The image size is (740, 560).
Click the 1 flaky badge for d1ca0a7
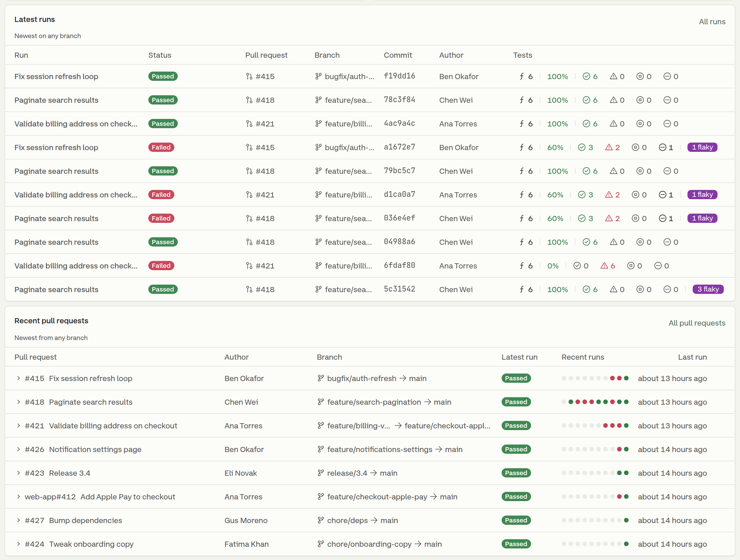(x=702, y=194)
